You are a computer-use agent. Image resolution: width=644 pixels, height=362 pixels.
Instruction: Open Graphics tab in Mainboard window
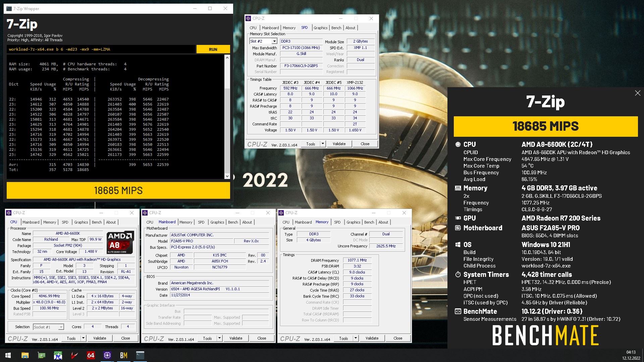pos(217,222)
